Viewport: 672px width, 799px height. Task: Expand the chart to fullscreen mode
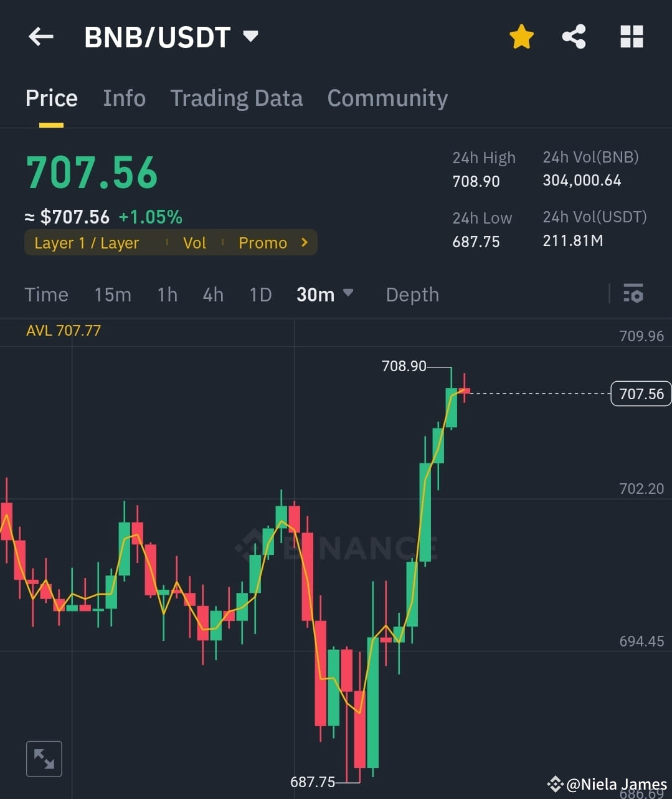[x=44, y=759]
